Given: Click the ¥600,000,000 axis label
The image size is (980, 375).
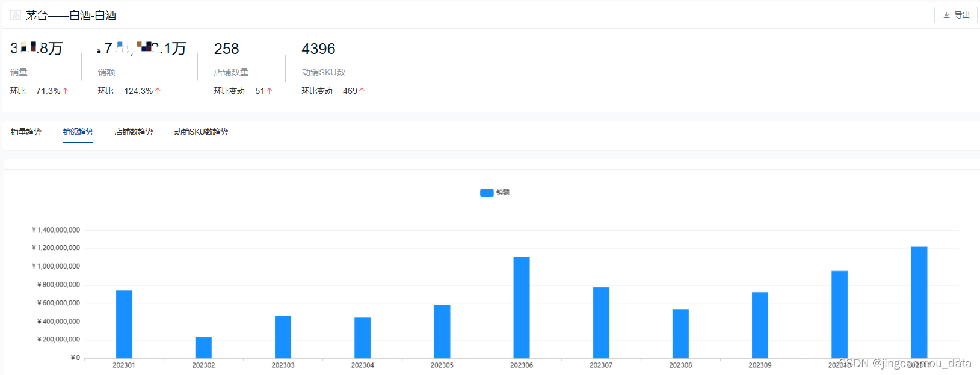Looking at the screenshot, I should coord(58,303).
